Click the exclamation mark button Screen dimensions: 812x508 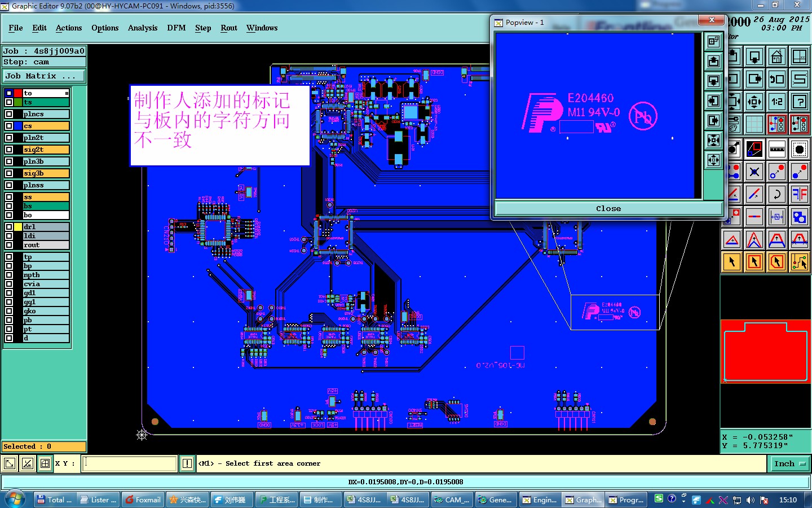[187, 464]
